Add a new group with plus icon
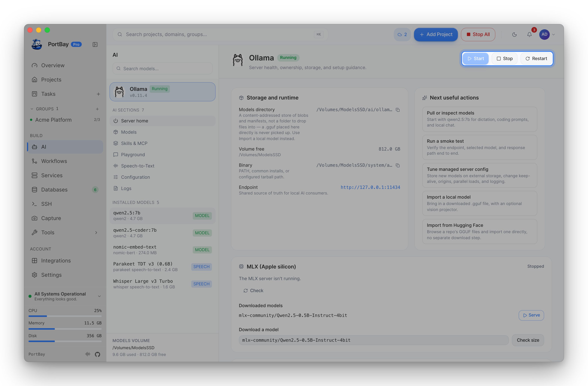The height and width of the screenshot is (386, 588). pos(97,109)
